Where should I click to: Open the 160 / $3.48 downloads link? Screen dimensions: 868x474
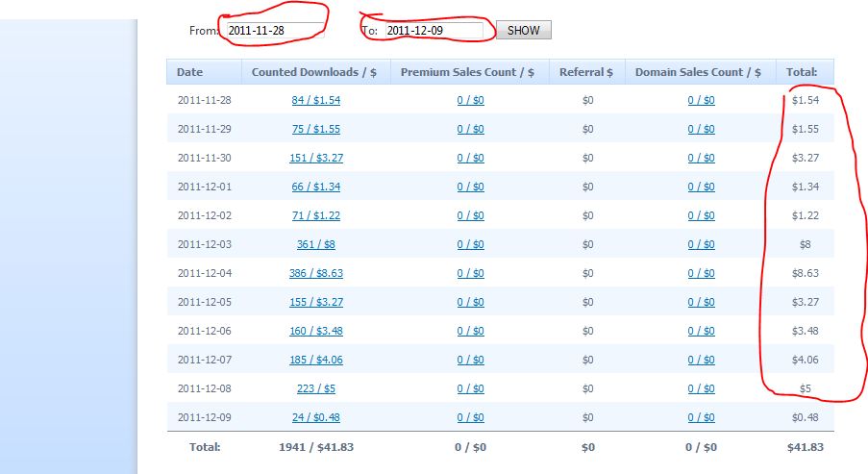coord(315,331)
